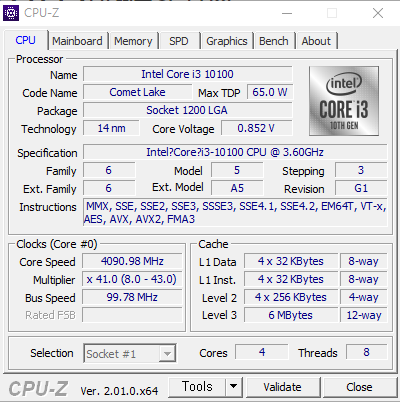
Task: Click the Stepping value 3
Action: point(361,170)
